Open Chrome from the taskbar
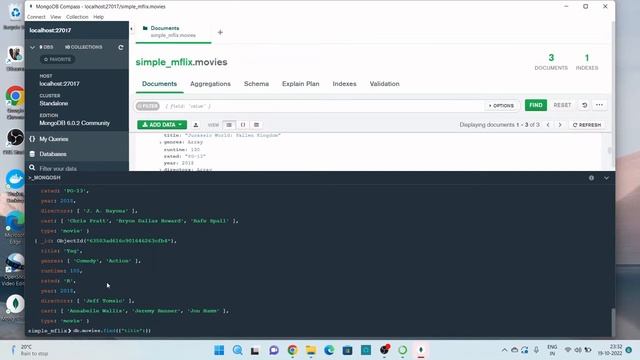 click(x=292, y=350)
